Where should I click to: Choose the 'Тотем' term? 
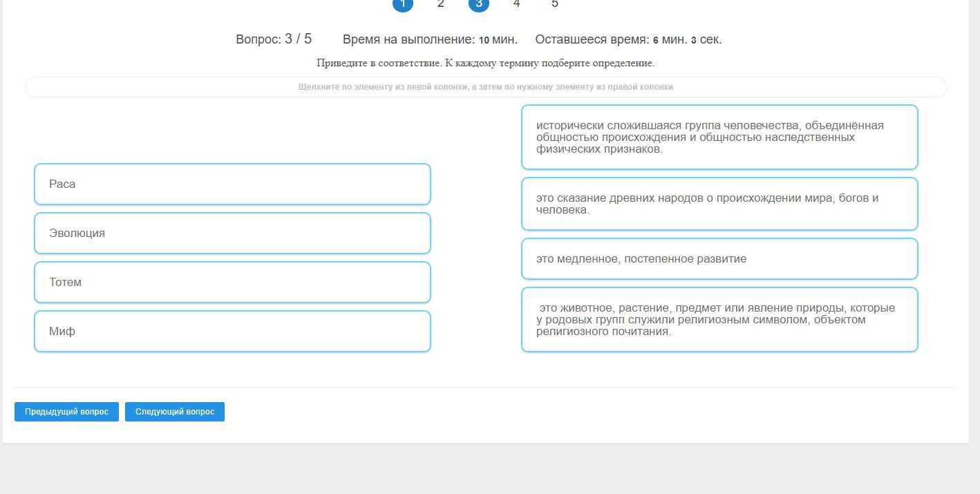(x=232, y=283)
